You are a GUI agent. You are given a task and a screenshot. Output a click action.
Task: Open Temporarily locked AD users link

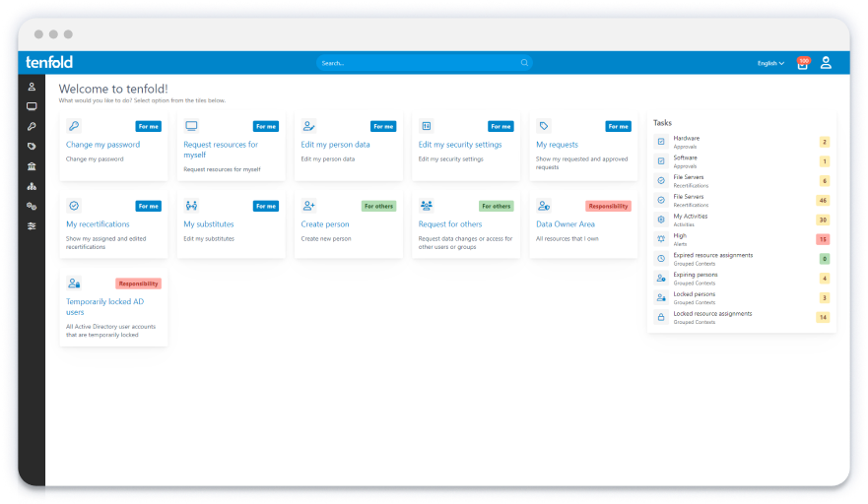104,306
